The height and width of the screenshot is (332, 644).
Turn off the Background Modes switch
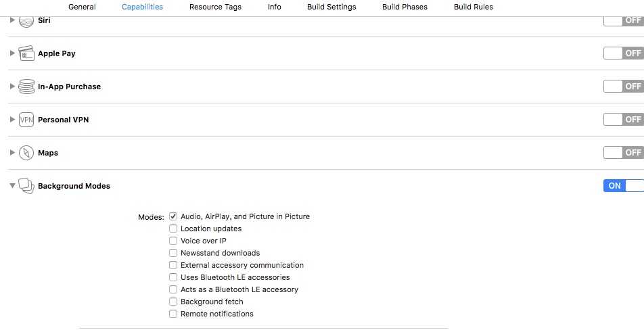point(624,185)
